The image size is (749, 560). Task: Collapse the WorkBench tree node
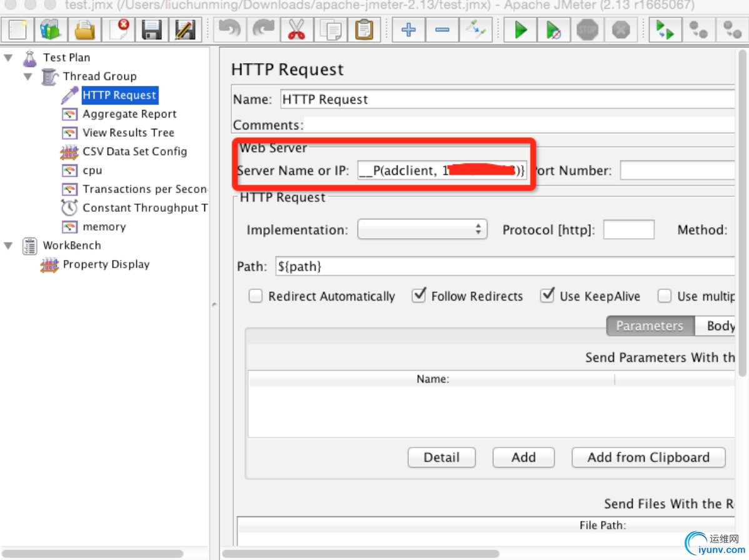coord(8,246)
